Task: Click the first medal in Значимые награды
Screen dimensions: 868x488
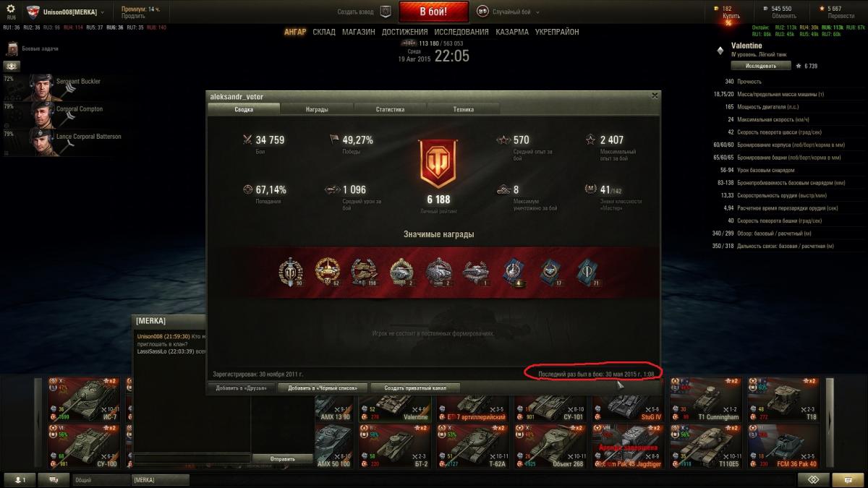Action: click(289, 271)
